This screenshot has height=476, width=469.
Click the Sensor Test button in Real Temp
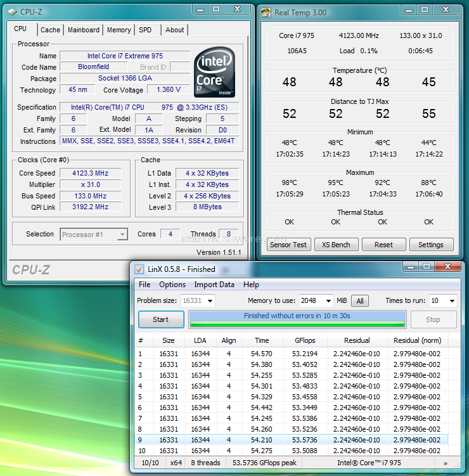click(288, 245)
